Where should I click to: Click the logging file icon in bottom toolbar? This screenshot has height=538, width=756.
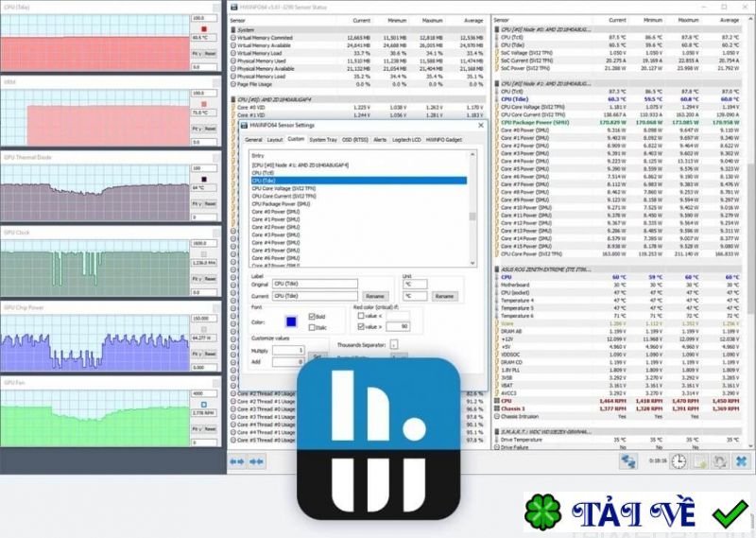pyautogui.click(x=699, y=461)
